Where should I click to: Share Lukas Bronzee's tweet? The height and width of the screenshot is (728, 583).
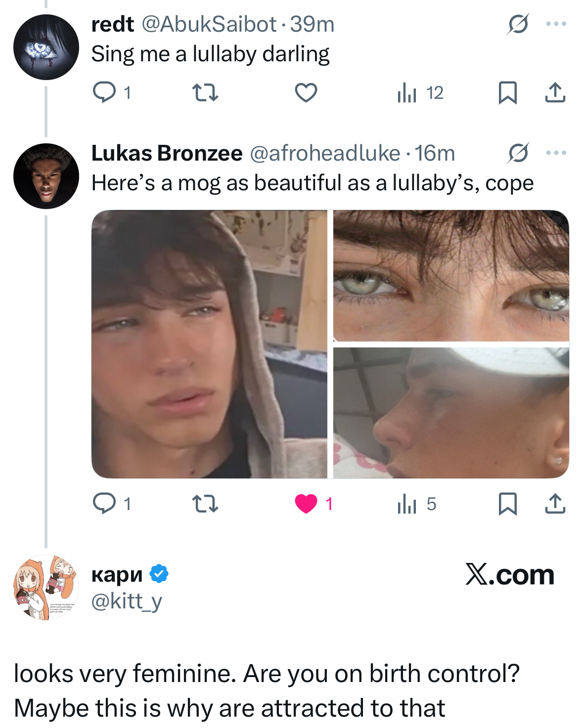(x=555, y=504)
